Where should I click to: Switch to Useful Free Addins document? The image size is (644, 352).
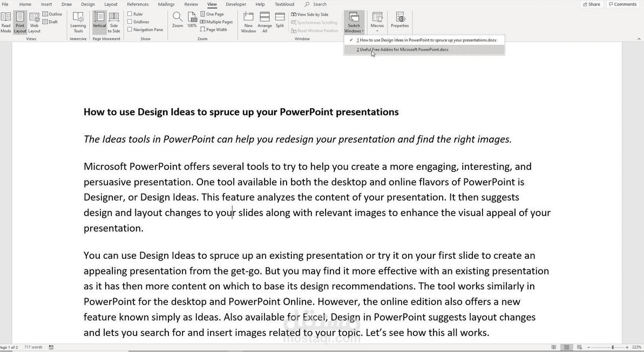(x=424, y=50)
